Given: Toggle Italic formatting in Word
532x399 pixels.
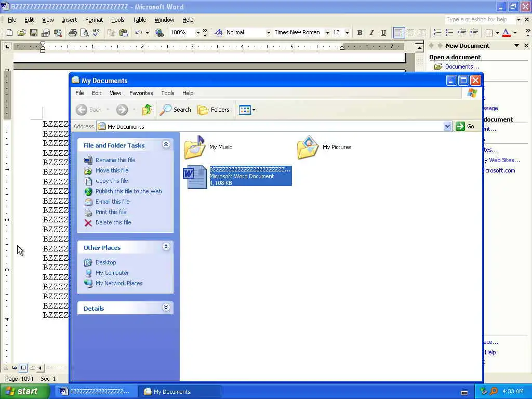Looking at the screenshot, I should 371,33.
